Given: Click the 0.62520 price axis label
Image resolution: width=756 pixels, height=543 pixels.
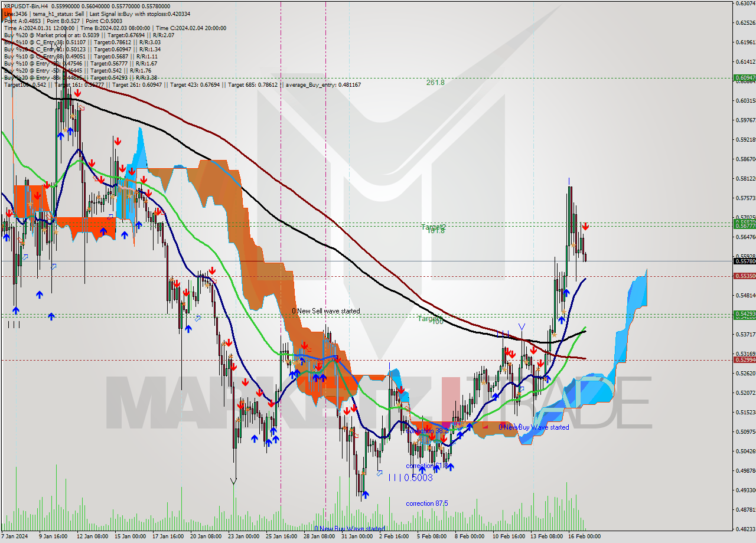Looking at the screenshot, I should coord(745,23).
